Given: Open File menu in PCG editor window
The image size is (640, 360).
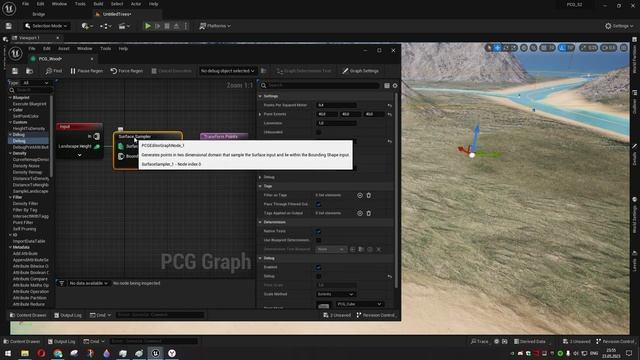Looking at the screenshot, I should 32,49.
